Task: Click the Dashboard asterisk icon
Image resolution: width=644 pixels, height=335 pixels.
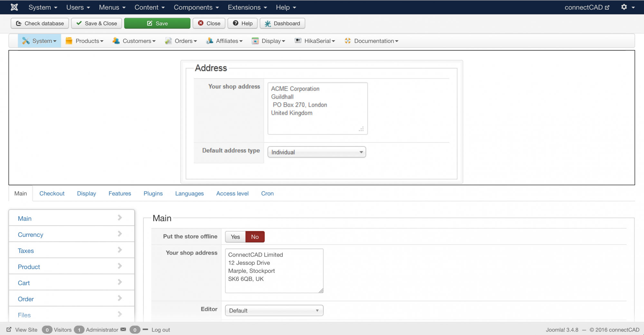Action: pyautogui.click(x=268, y=23)
